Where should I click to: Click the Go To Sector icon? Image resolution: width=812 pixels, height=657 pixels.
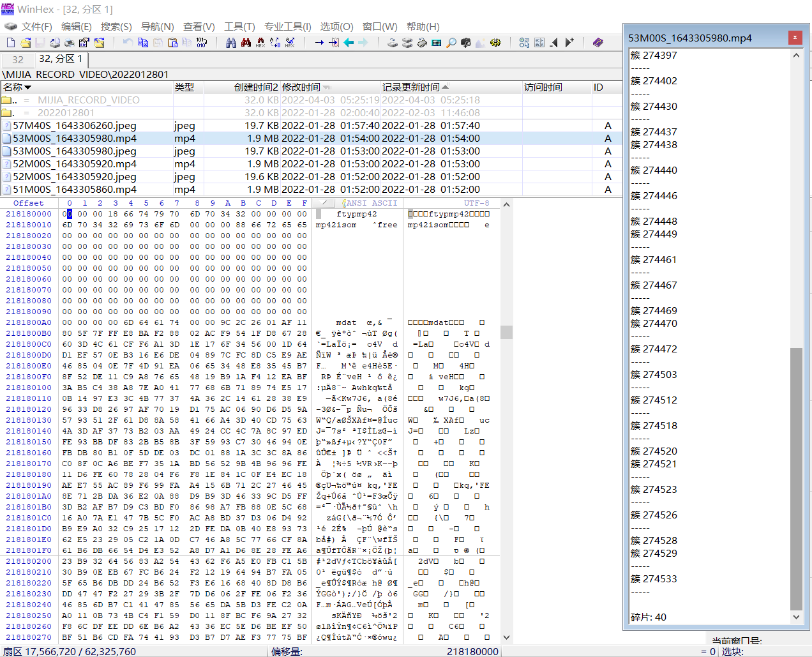coord(334,43)
